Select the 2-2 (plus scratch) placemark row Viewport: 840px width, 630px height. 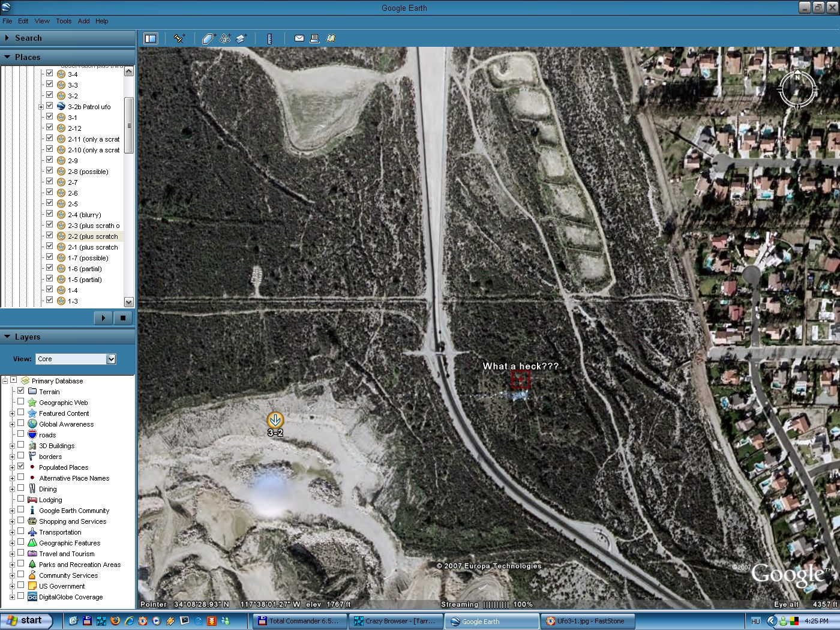92,236
